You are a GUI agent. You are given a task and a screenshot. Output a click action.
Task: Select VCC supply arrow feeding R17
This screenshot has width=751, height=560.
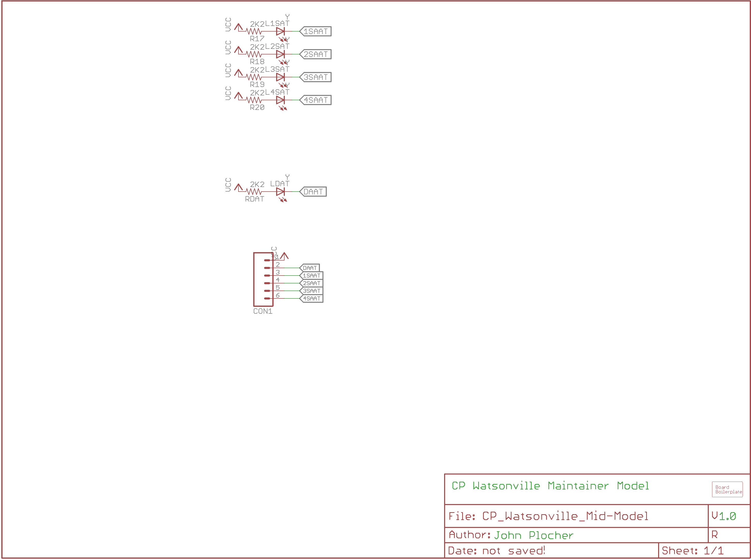pos(239,27)
